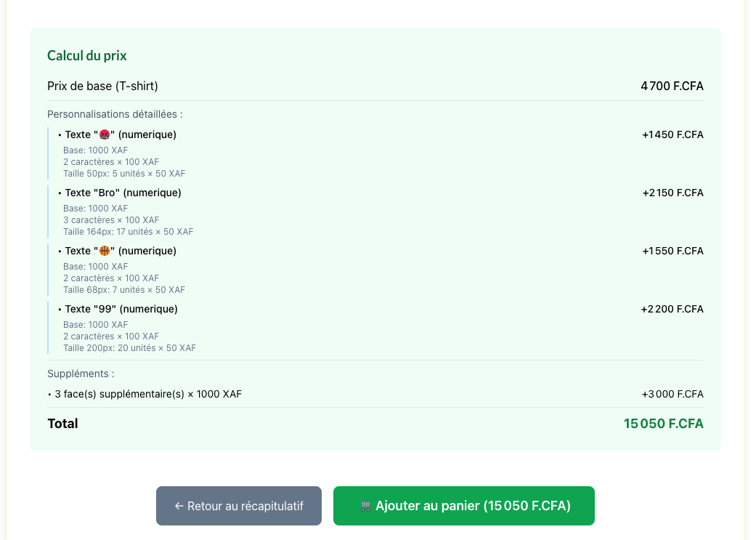
Task: Click the green 15 050 F.CFA total amount
Action: 663,423
